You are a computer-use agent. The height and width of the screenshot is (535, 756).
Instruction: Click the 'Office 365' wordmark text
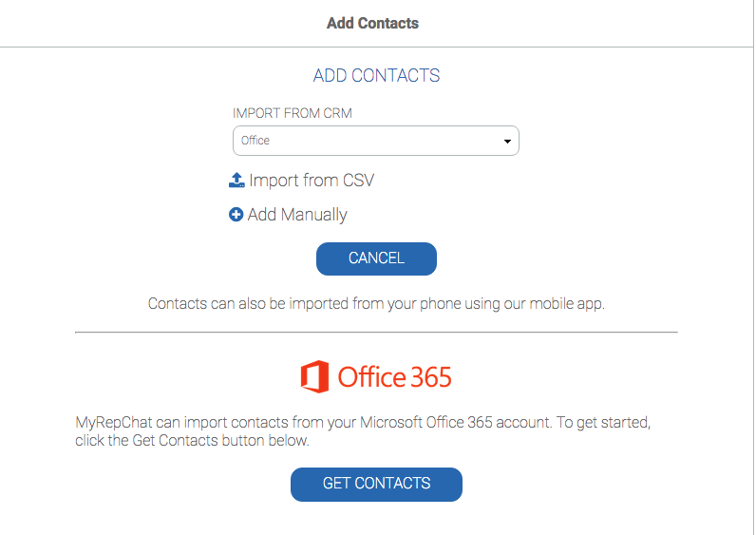tap(394, 377)
